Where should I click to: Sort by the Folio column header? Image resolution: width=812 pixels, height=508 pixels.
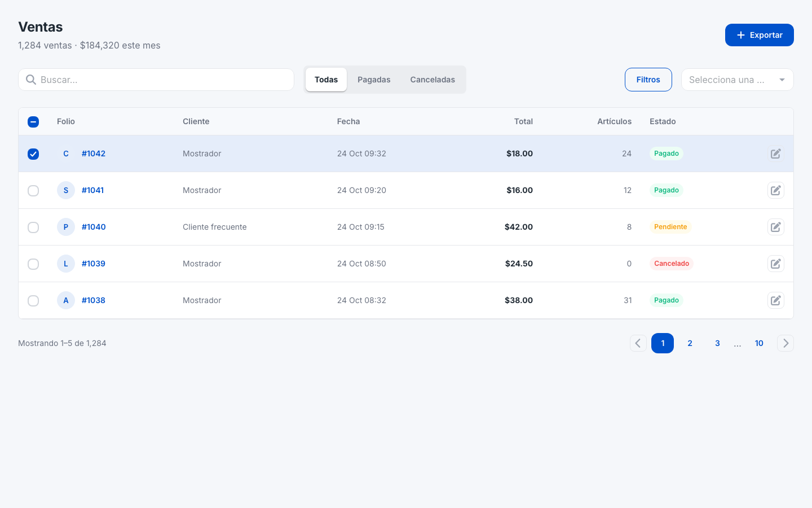tap(66, 121)
